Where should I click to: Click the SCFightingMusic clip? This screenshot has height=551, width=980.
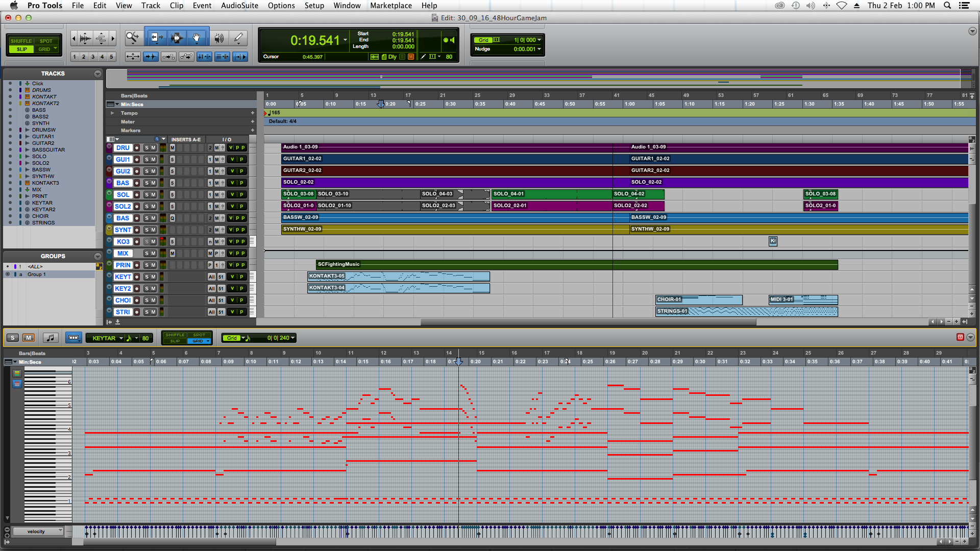(x=577, y=265)
